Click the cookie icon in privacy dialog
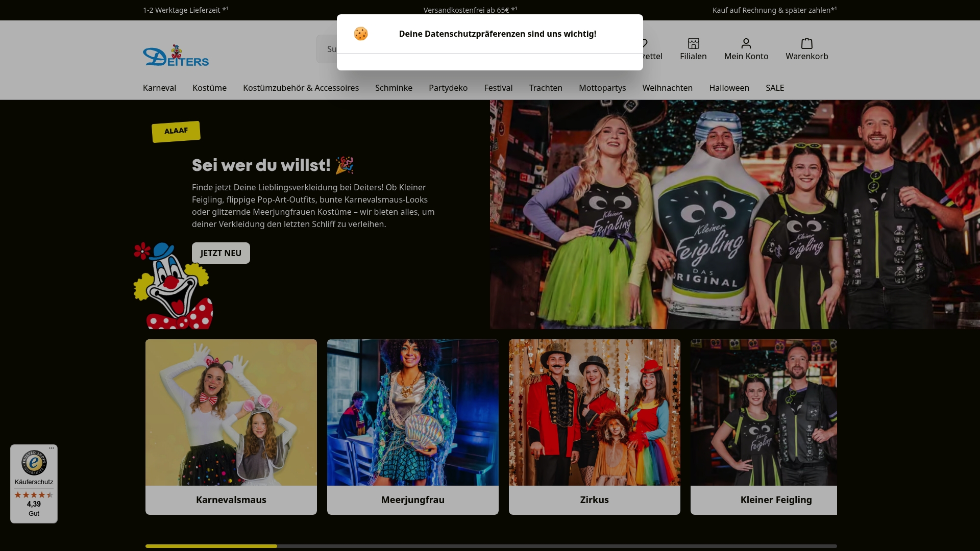 coord(361,34)
